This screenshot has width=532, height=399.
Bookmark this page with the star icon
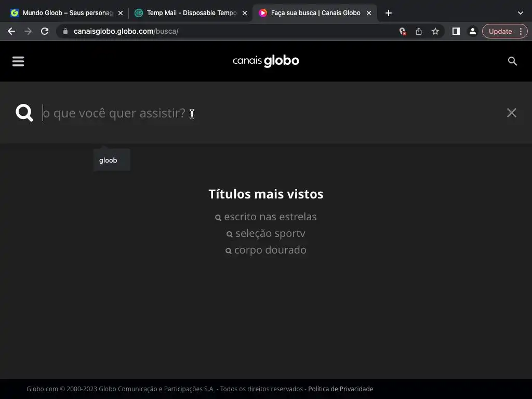click(x=435, y=31)
